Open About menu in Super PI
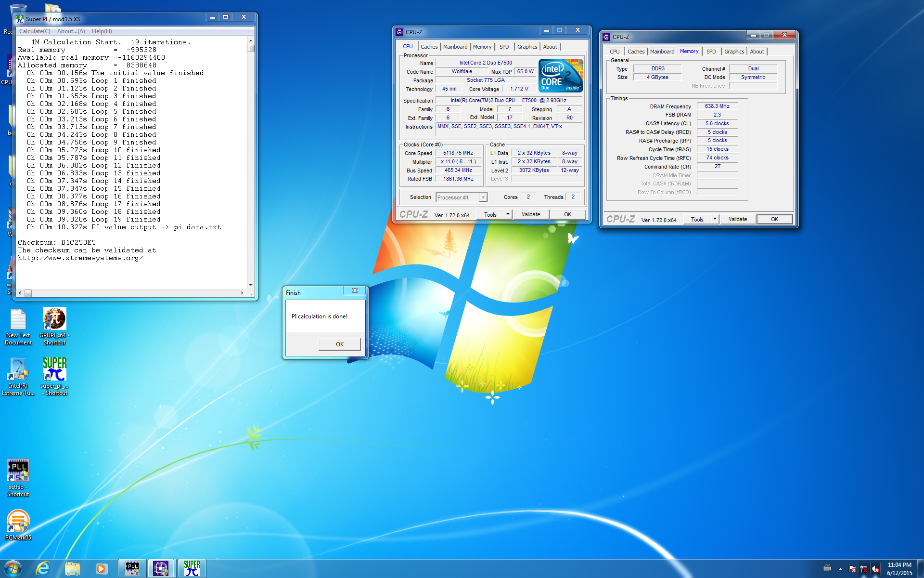This screenshot has width=924, height=578. (x=71, y=31)
